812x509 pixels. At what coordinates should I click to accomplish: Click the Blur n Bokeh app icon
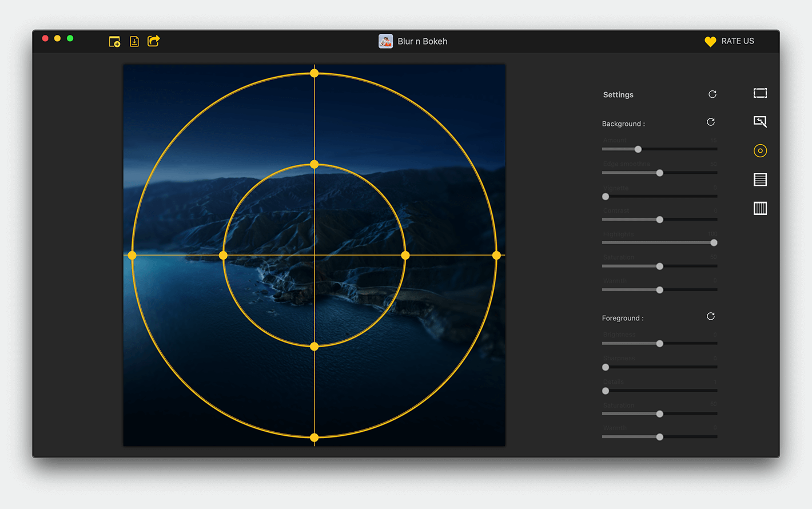click(385, 41)
